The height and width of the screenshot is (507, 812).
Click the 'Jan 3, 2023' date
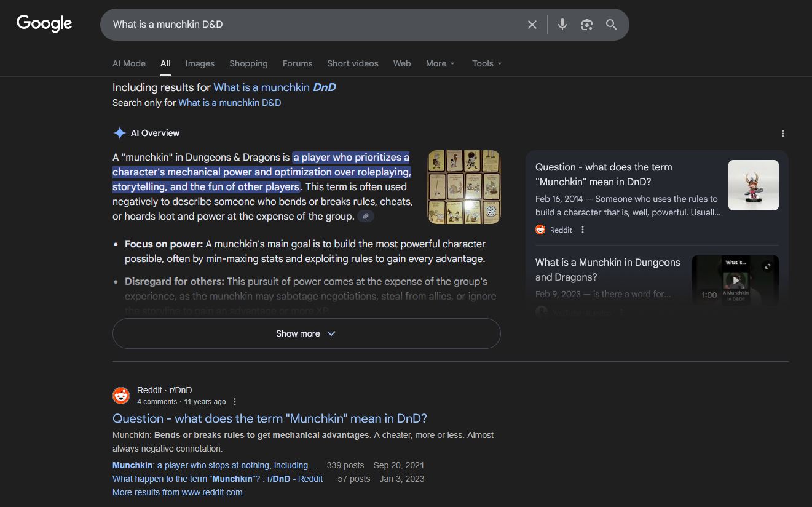tap(402, 479)
